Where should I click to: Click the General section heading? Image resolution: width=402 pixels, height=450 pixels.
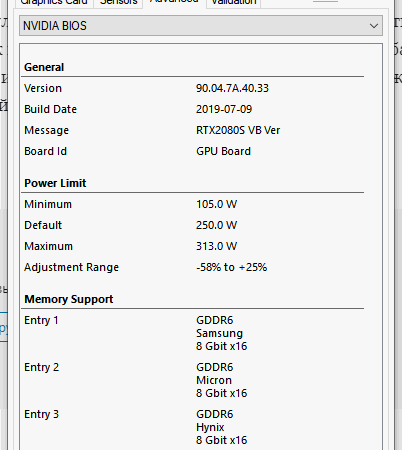coord(44,67)
